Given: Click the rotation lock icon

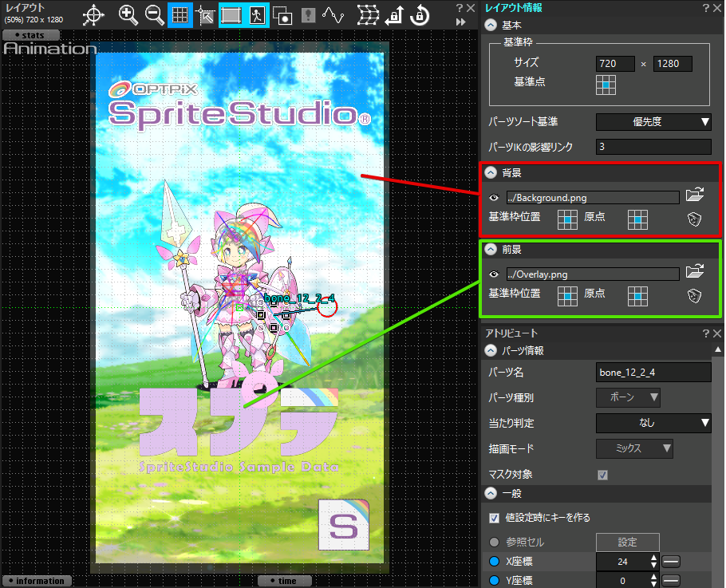Looking at the screenshot, I should [420, 15].
